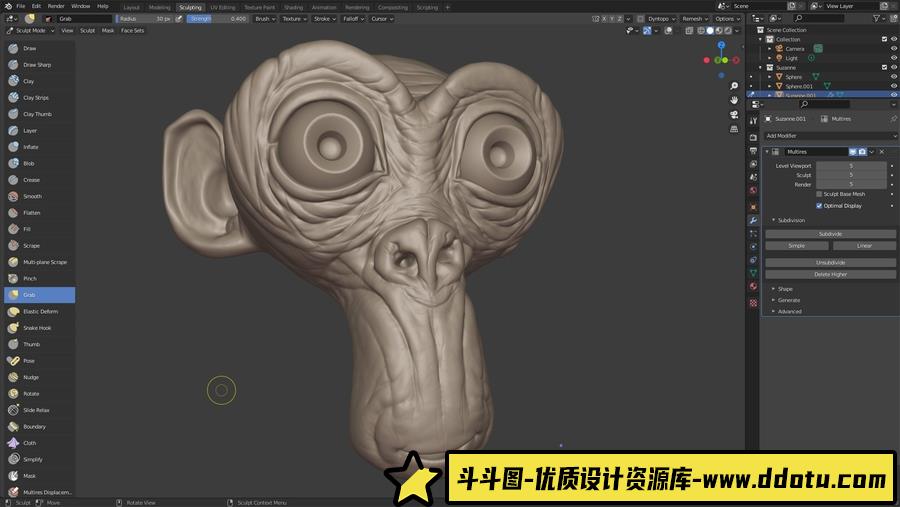Select the Scrape brush
The image size is (900, 507).
point(39,246)
